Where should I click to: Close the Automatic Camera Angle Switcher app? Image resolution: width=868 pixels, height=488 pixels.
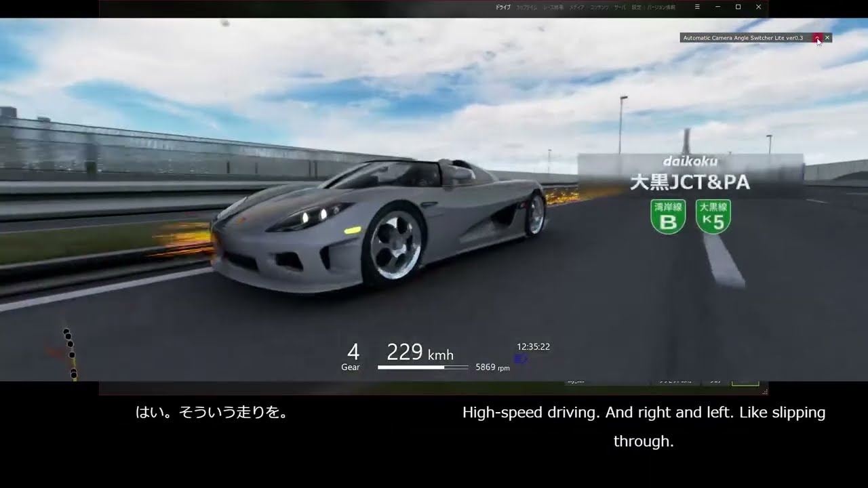(827, 38)
